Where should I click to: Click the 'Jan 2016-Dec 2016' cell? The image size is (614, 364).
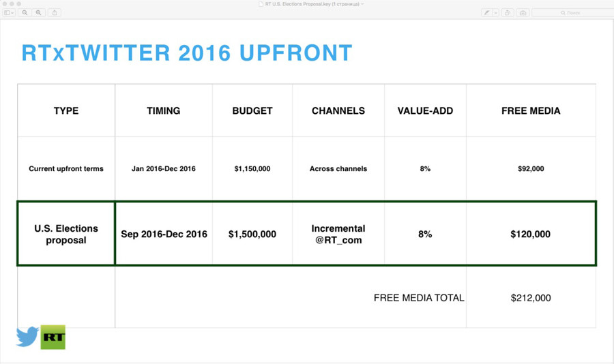pyautogui.click(x=164, y=168)
